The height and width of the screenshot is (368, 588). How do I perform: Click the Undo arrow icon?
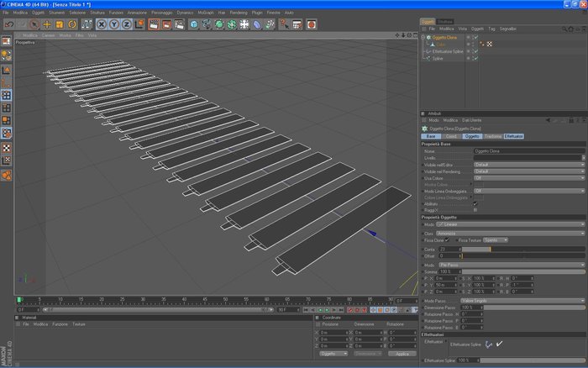pos(9,24)
